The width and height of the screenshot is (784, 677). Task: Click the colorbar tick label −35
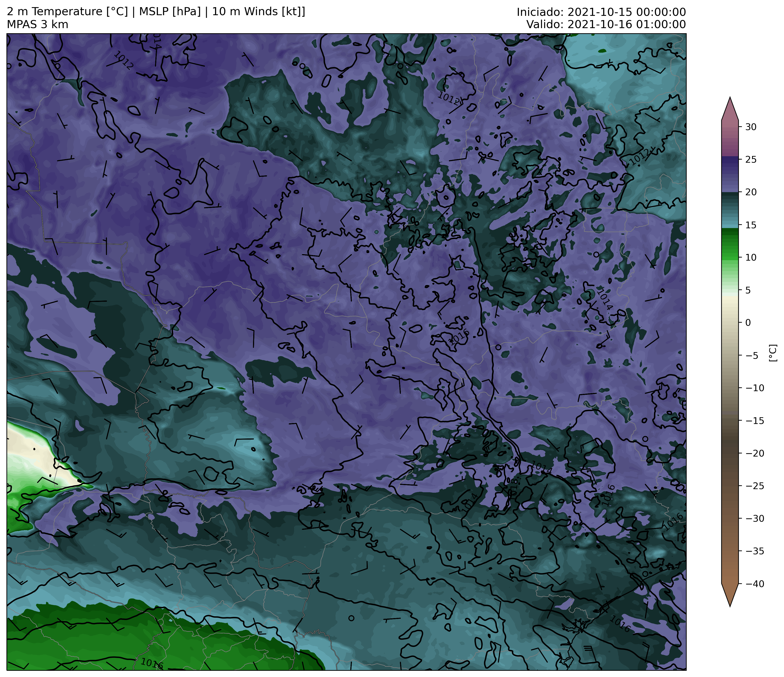click(x=755, y=551)
